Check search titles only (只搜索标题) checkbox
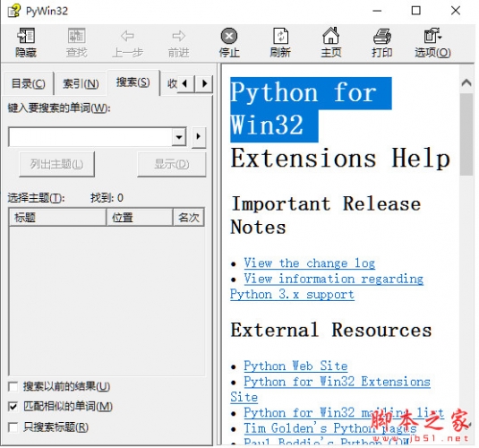Viewport: 479px width, 448px height. pos(13,427)
